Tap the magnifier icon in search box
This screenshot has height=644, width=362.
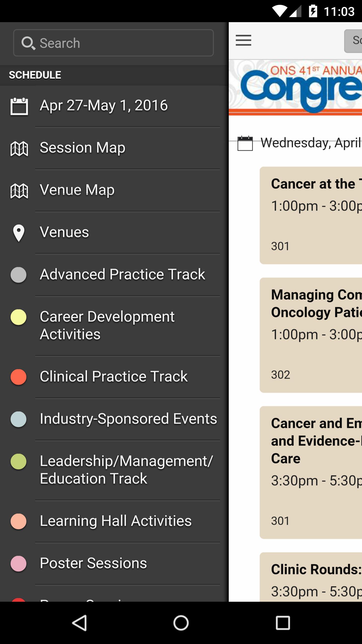pos(28,43)
